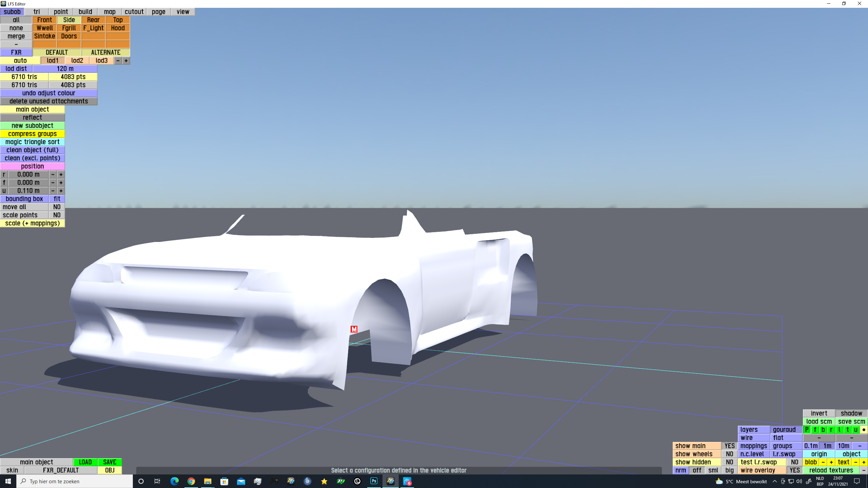868x488 pixels.
Task: Click the new subobject button
Action: coord(33,126)
